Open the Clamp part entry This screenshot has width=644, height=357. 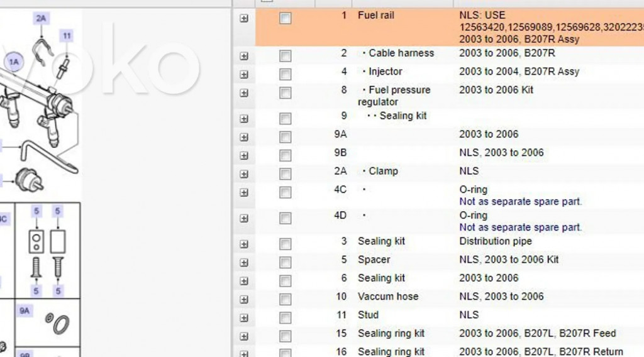tap(382, 171)
